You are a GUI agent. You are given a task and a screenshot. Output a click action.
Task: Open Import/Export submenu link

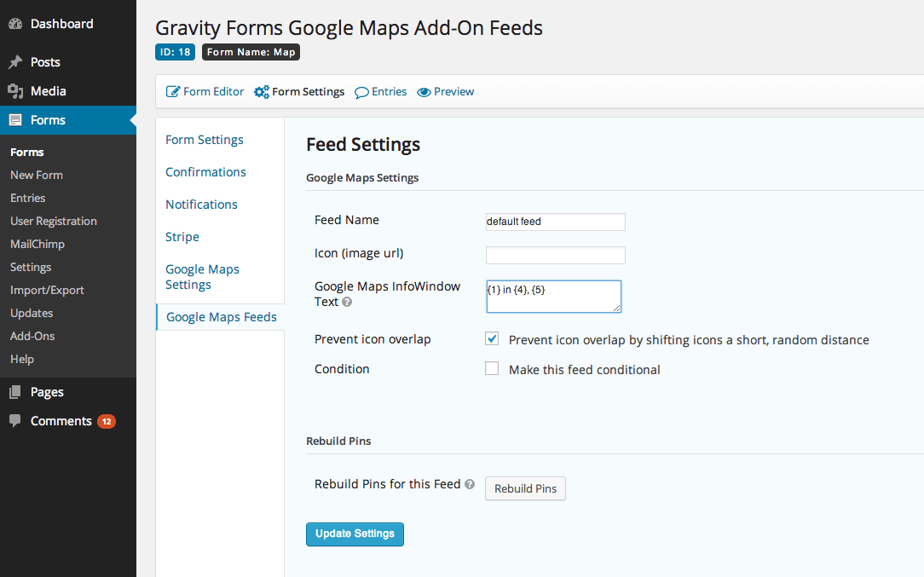pyautogui.click(x=47, y=290)
